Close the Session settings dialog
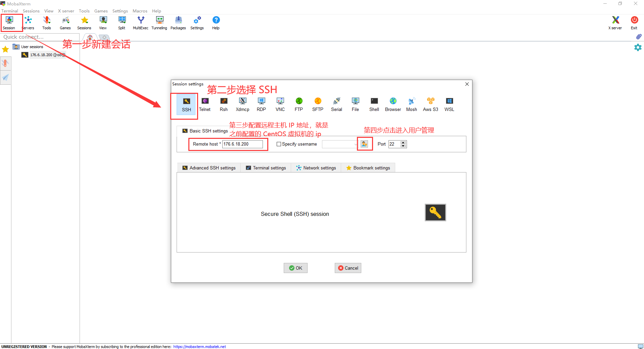 tap(467, 84)
